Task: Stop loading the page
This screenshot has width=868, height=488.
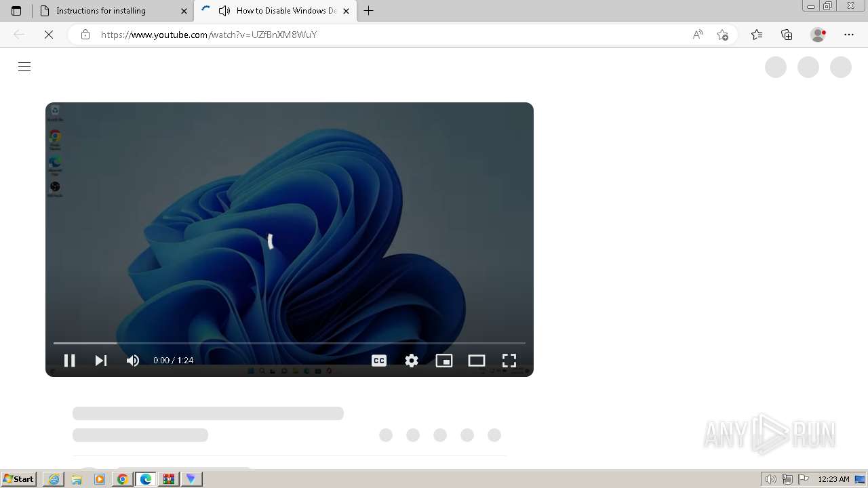Action: point(49,35)
